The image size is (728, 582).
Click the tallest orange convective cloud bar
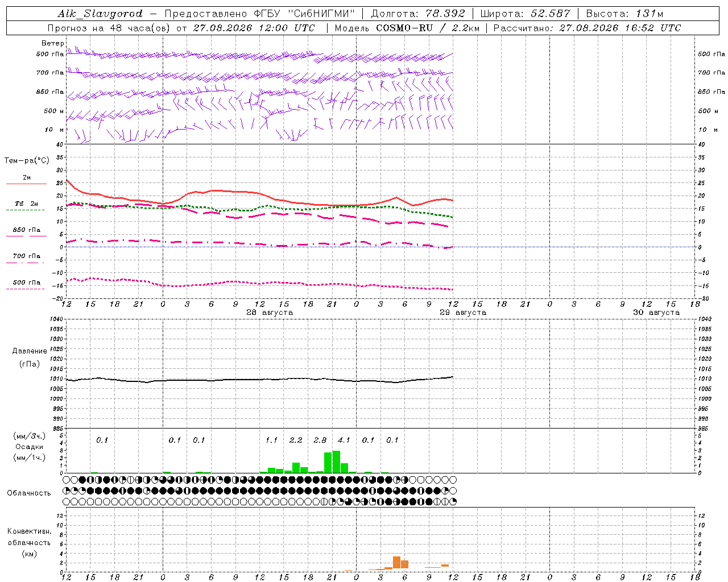tap(396, 563)
